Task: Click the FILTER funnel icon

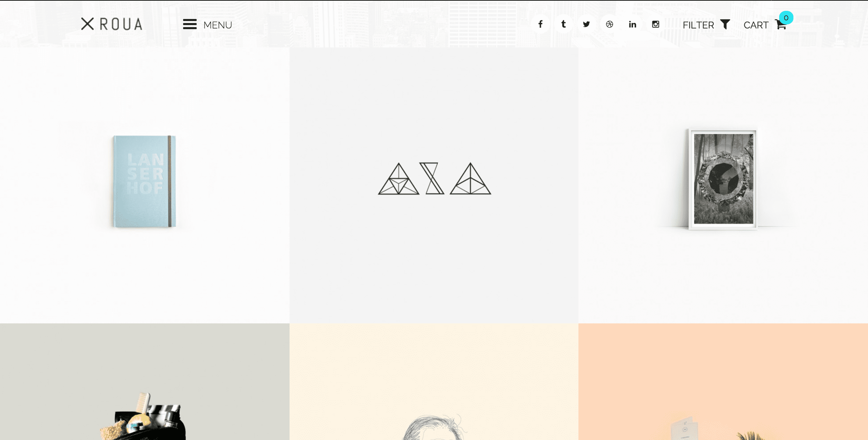Action: [726, 25]
